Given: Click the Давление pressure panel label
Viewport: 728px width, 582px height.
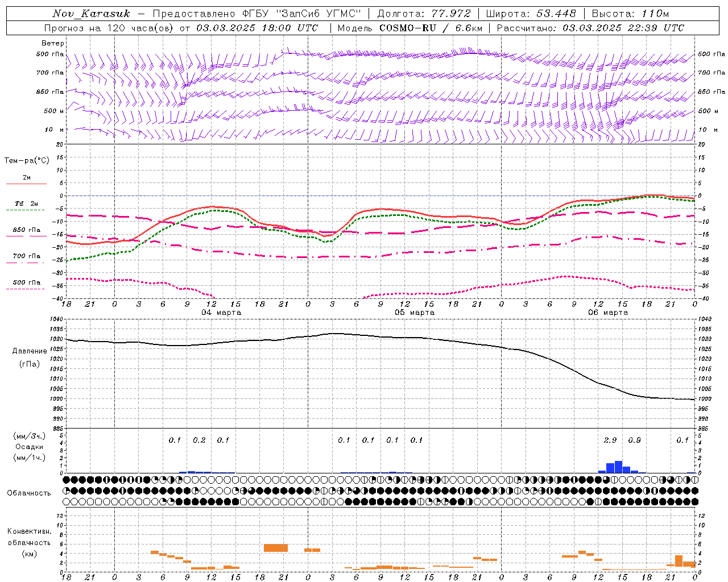Looking at the screenshot, I should (x=30, y=351).
